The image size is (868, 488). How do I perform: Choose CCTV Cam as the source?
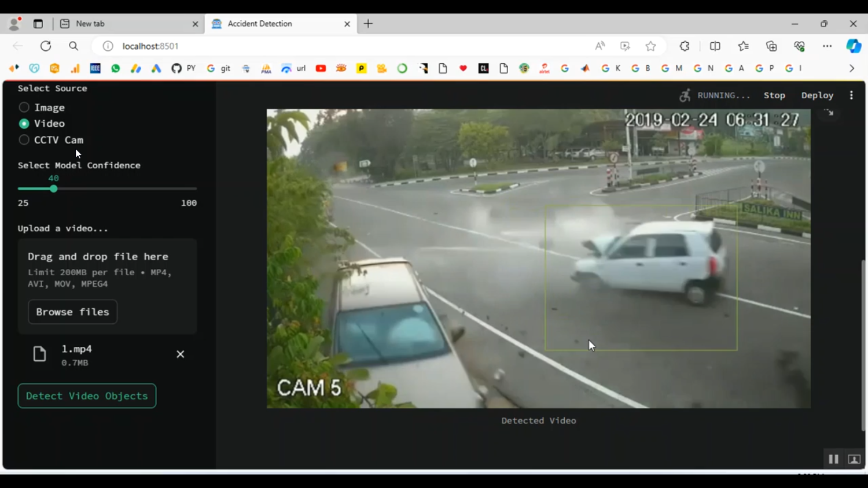tap(24, 140)
